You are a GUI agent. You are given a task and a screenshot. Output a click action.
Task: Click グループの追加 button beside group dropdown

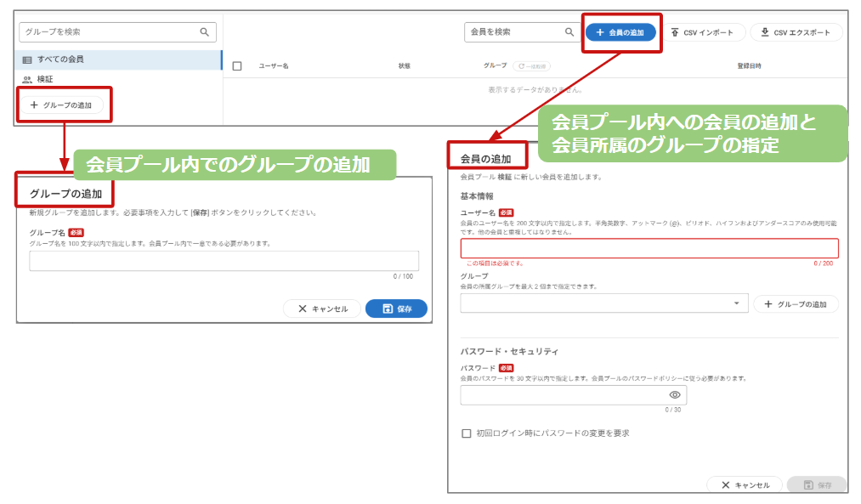pos(796,303)
